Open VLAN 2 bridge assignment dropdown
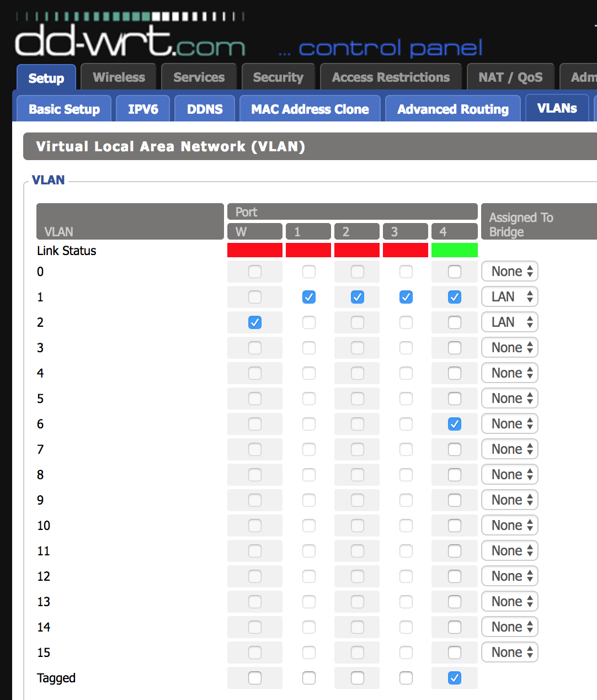 (510, 322)
